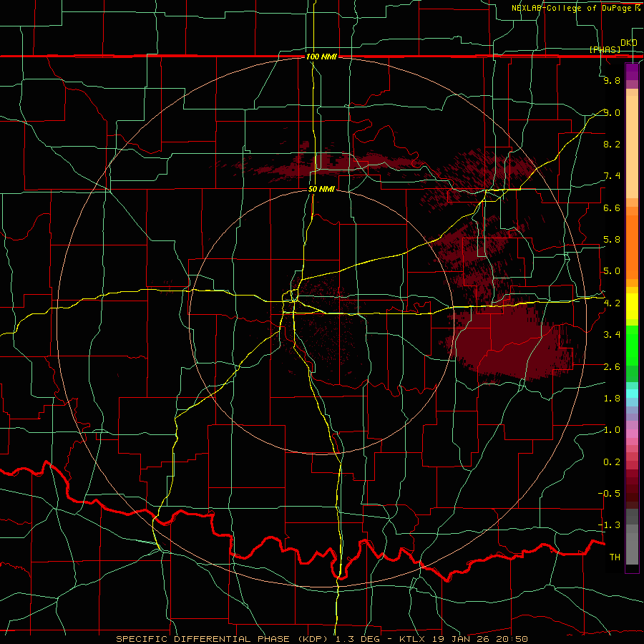
Task: Click the NEXLAB-College of DuPage label
Action: click(571, 8)
